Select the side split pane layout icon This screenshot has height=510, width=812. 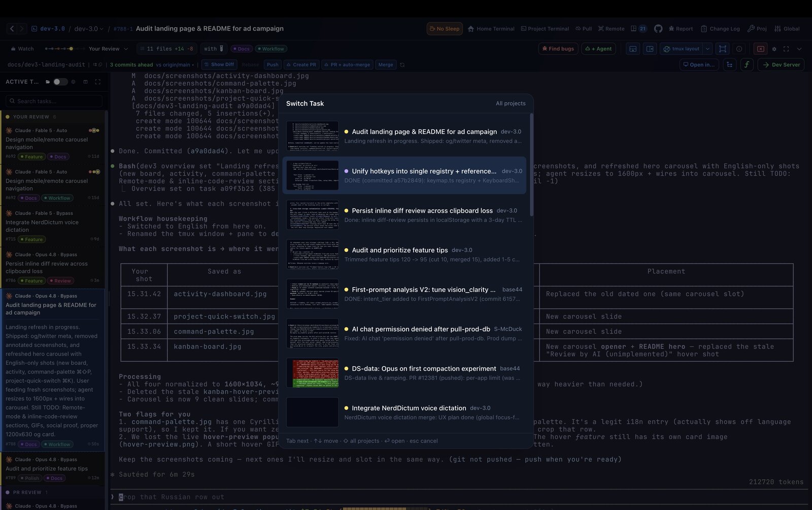click(650, 49)
